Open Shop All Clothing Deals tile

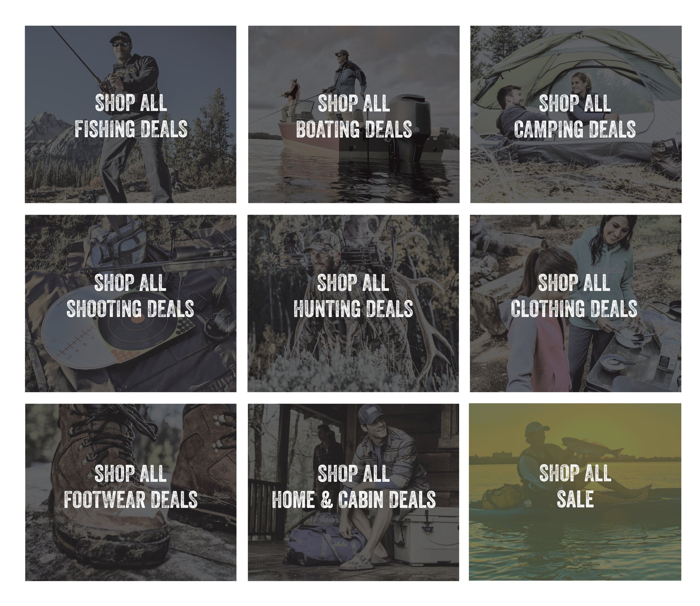(575, 303)
